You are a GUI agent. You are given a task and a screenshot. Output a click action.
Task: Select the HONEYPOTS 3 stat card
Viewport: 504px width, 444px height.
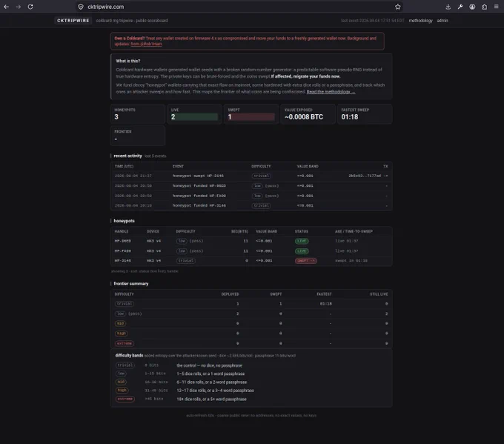click(138, 114)
